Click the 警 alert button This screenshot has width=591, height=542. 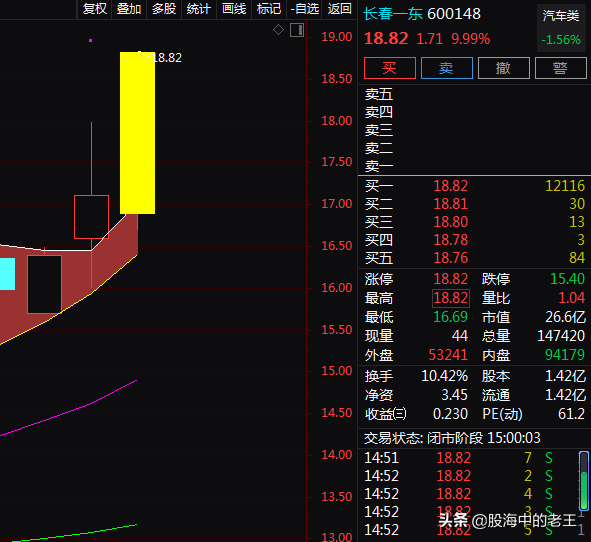(x=560, y=68)
